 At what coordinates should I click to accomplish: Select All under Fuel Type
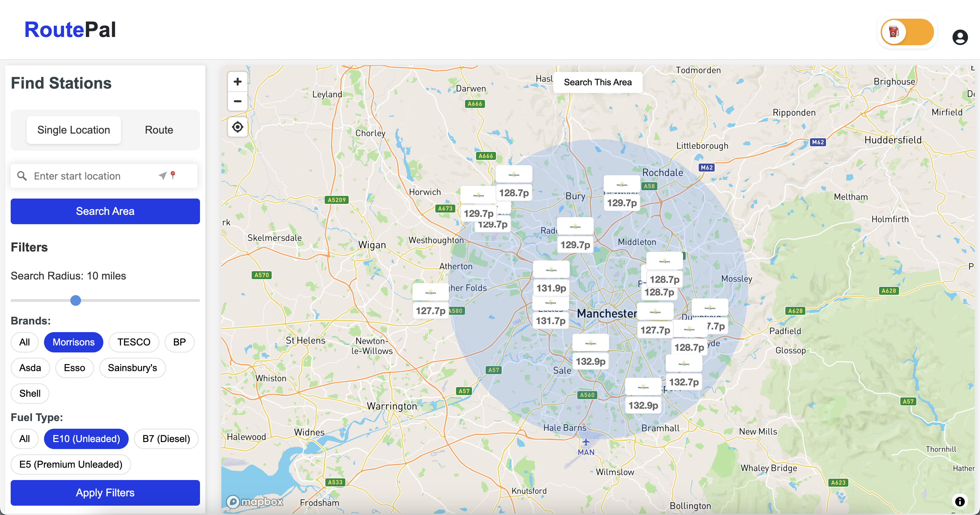coord(25,439)
